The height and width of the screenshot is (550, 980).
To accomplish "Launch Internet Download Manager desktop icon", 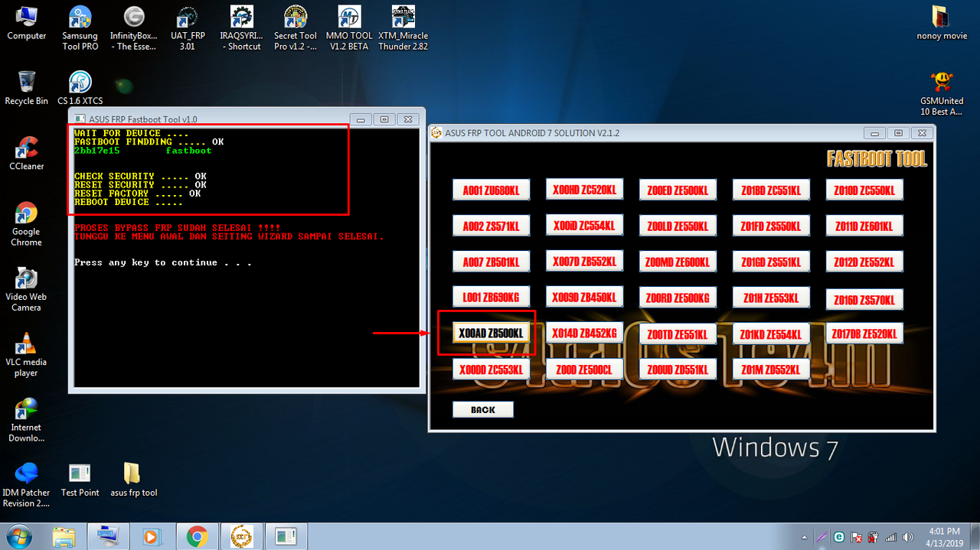I will click(x=26, y=420).
